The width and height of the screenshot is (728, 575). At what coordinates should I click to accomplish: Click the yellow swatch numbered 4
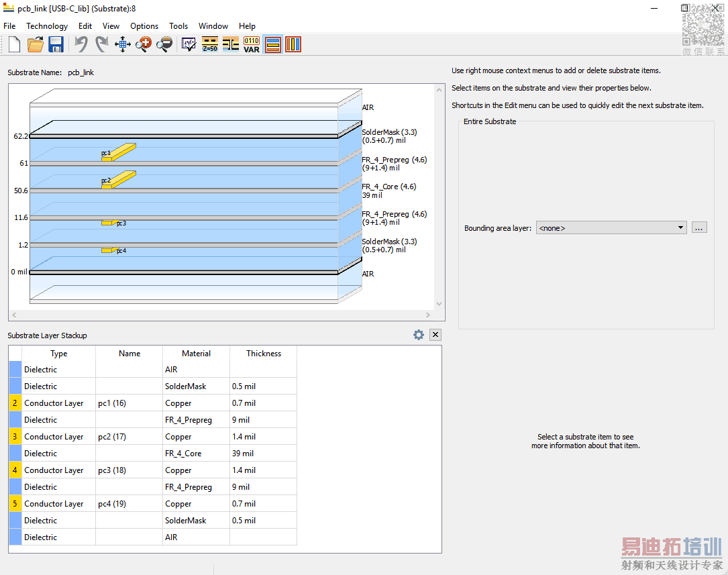click(15, 470)
